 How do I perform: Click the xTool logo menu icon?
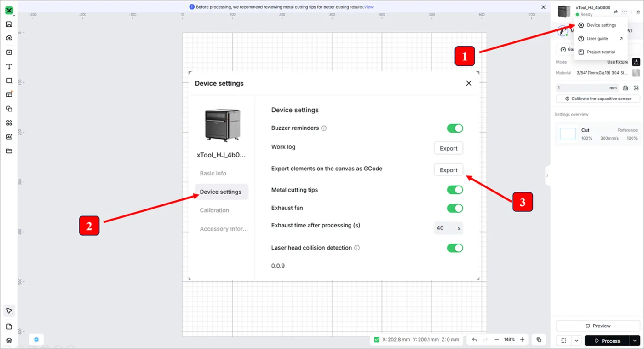click(9, 10)
